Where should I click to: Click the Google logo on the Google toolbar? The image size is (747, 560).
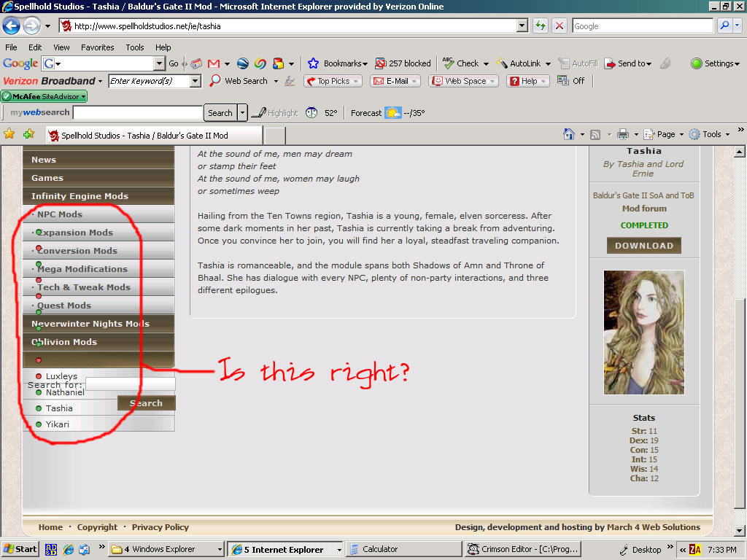(20, 63)
